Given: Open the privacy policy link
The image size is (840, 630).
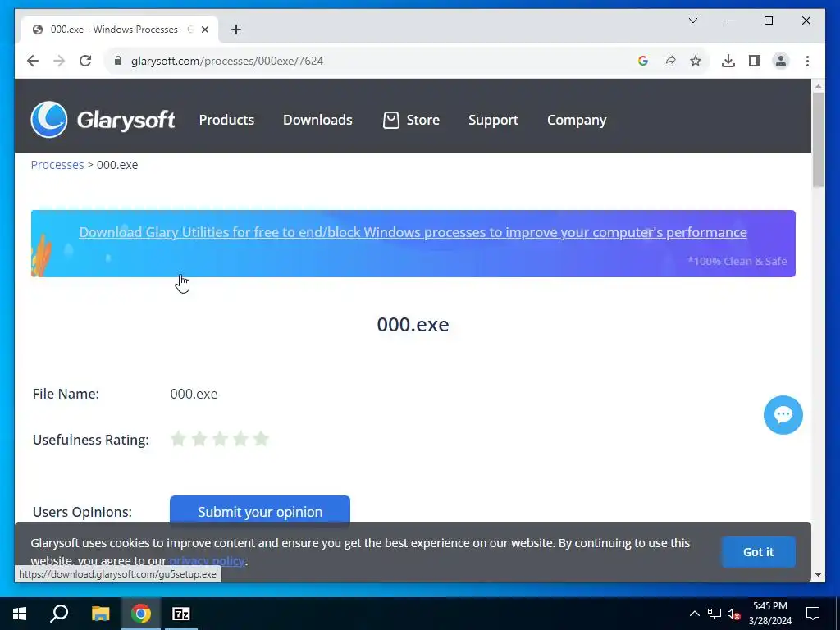Looking at the screenshot, I should pos(206,561).
